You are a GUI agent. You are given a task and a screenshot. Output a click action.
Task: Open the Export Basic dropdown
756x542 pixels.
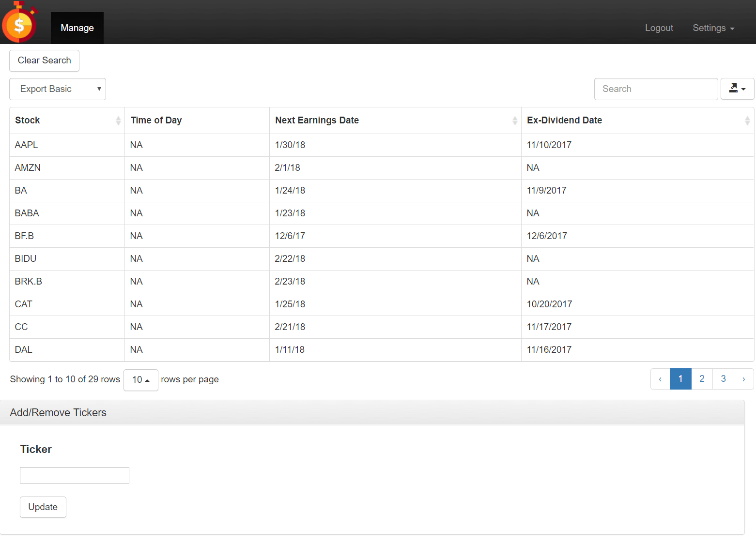pyautogui.click(x=58, y=89)
